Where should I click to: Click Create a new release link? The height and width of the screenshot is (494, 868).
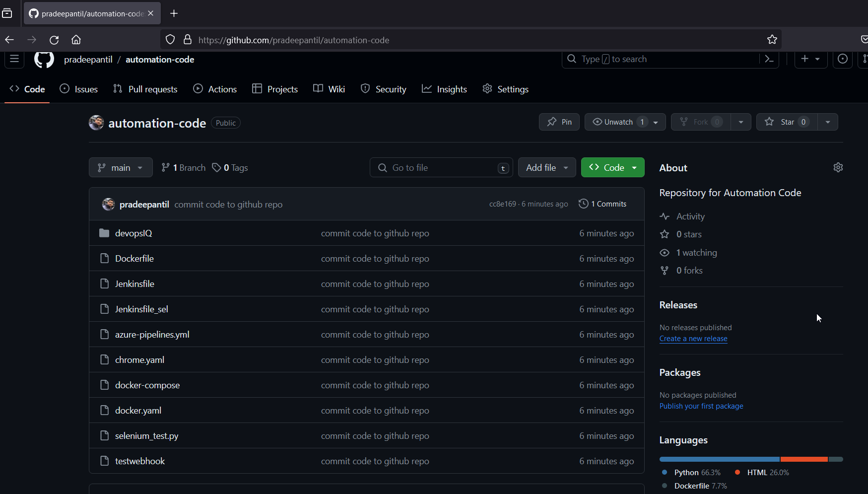[x=693, y=339]
